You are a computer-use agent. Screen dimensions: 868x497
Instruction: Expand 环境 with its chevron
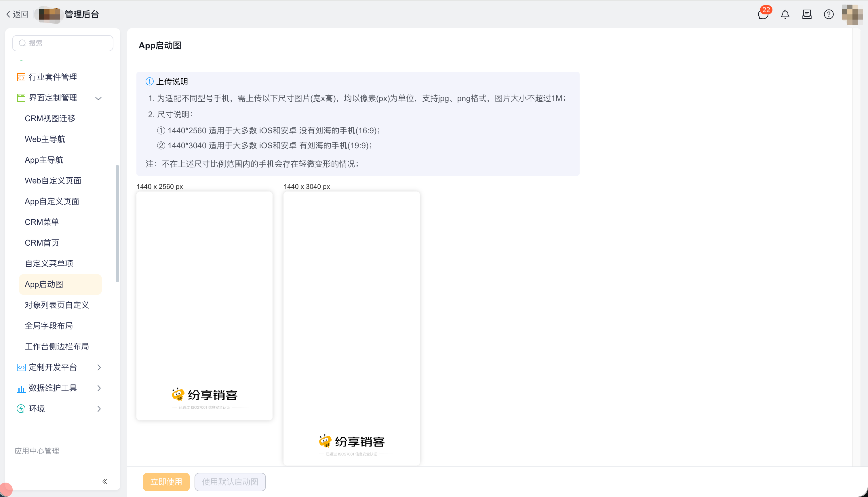[x=99, y=409]
